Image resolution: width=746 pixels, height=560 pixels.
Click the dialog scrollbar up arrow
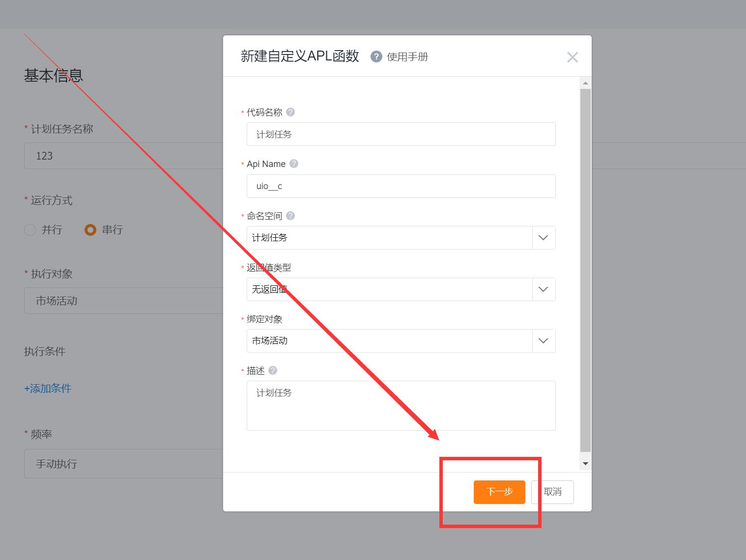tap(585, 83)
